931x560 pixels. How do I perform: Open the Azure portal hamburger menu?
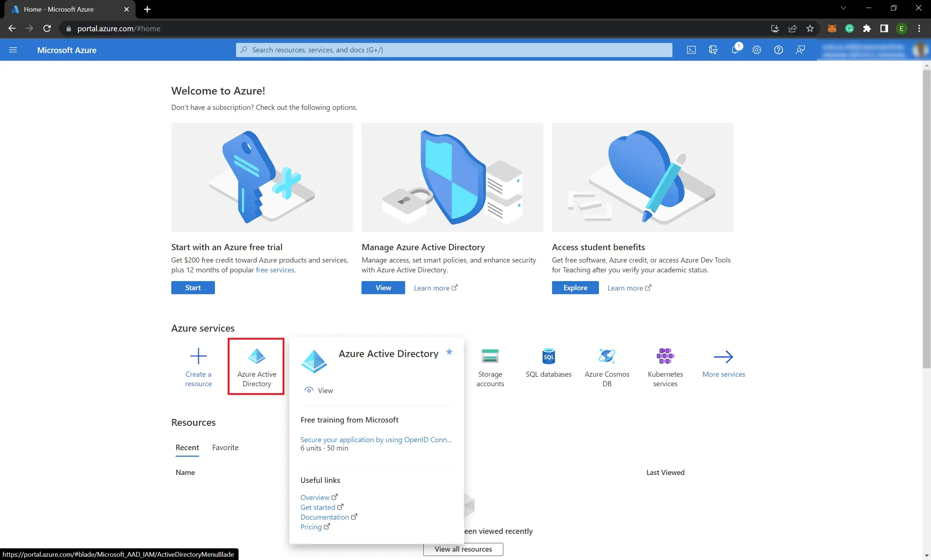coord(13,50)
